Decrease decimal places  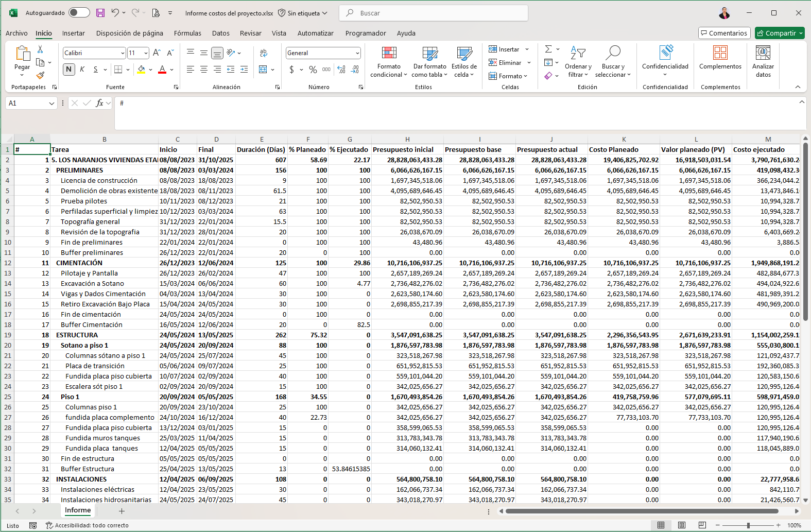355,69
